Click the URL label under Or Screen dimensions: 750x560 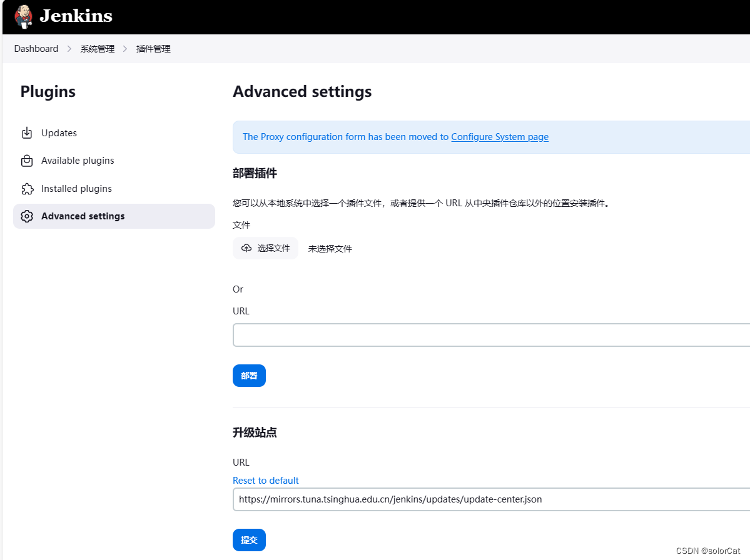241,311
